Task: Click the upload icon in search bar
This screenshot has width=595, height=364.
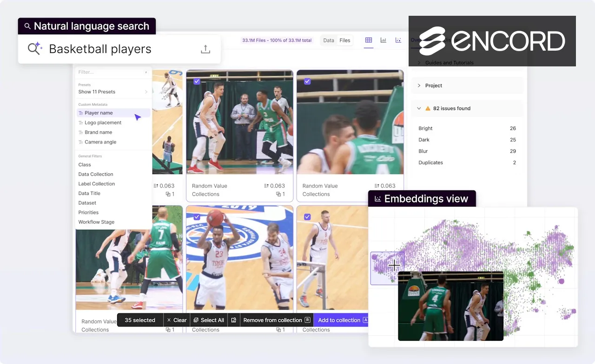Action: pos(205,49)
